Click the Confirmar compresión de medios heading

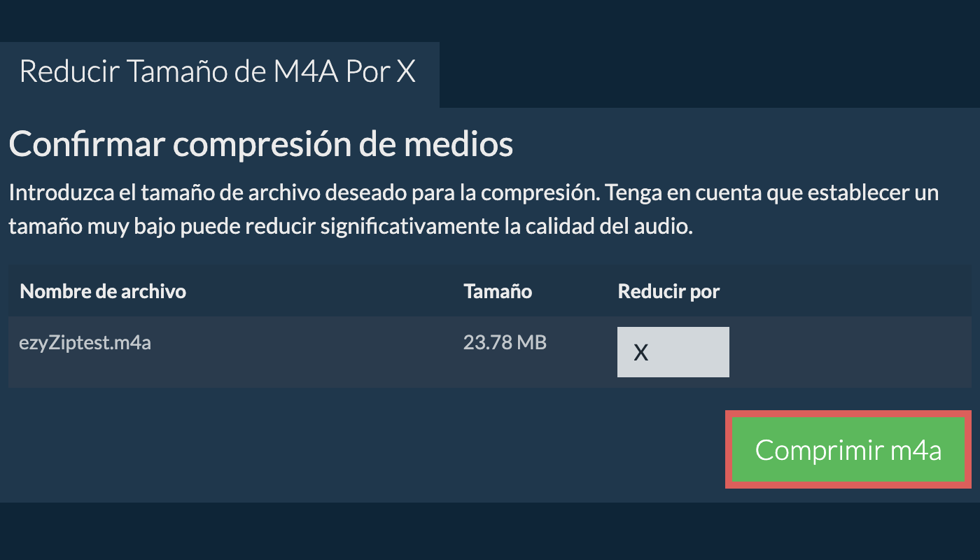261,144
